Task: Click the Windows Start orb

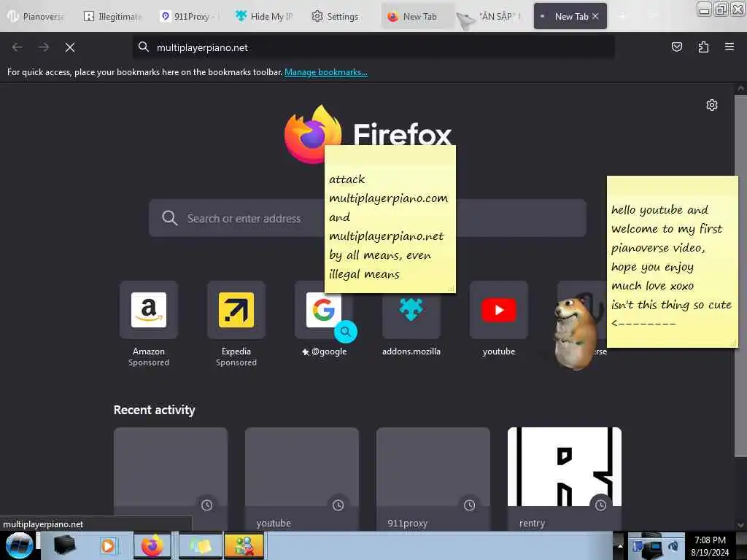Action: pyautogui.click(x=19, y=545)
